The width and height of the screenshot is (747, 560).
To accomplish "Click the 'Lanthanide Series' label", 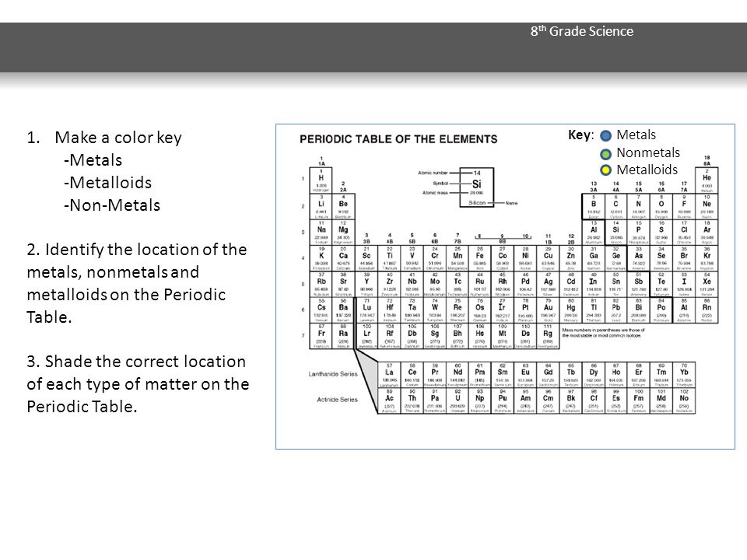I will 332,374.
